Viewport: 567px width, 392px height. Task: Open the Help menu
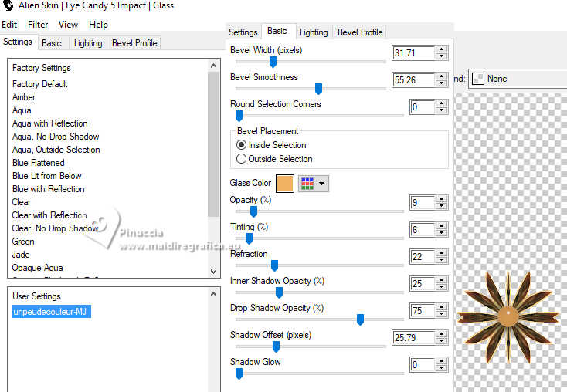click(98, 25)
